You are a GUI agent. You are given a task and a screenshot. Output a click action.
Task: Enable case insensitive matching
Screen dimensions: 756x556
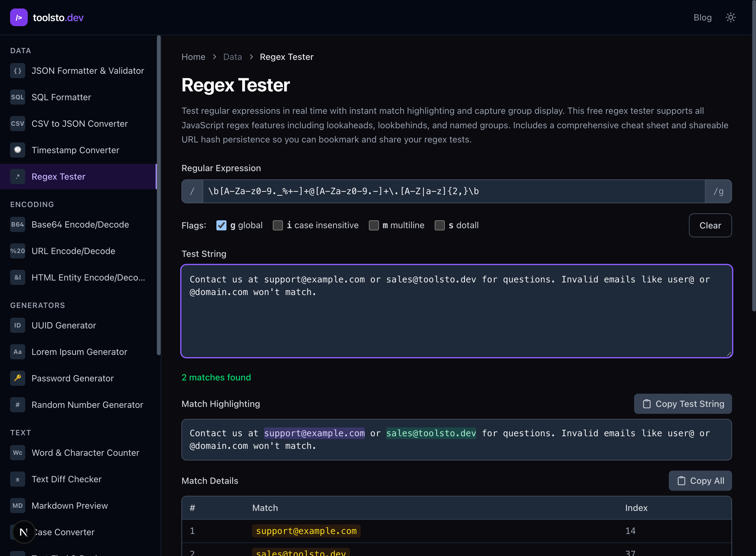278,225
